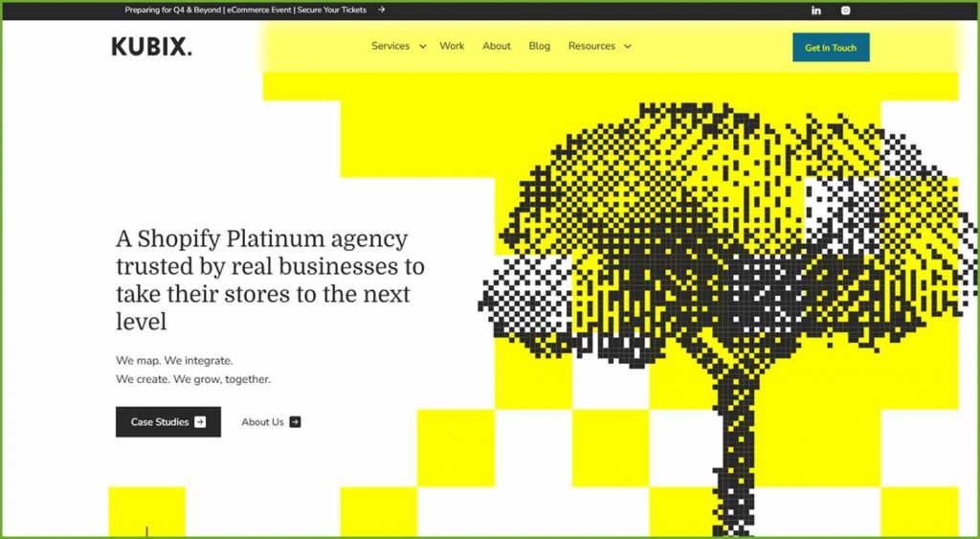Open the Resources menu item

point(591,46)
